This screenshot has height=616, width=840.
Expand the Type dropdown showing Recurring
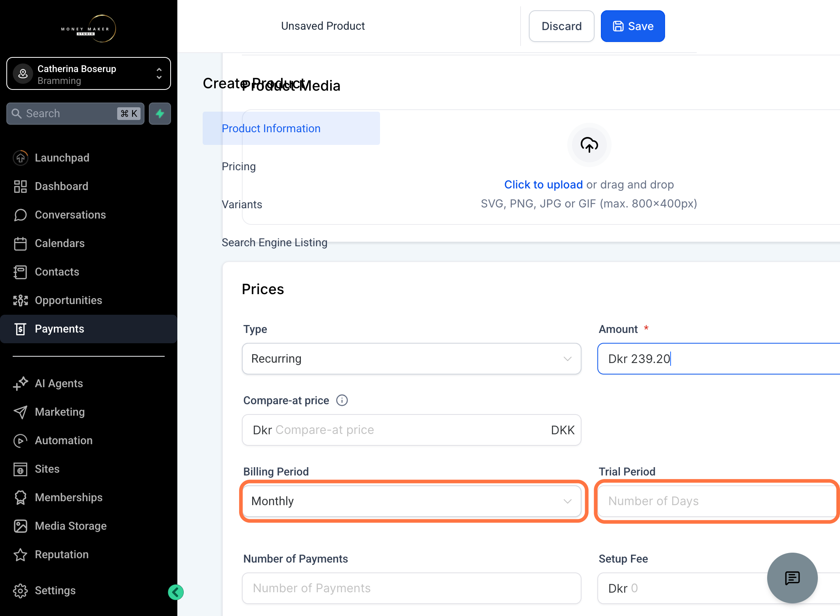click(412, 359)
